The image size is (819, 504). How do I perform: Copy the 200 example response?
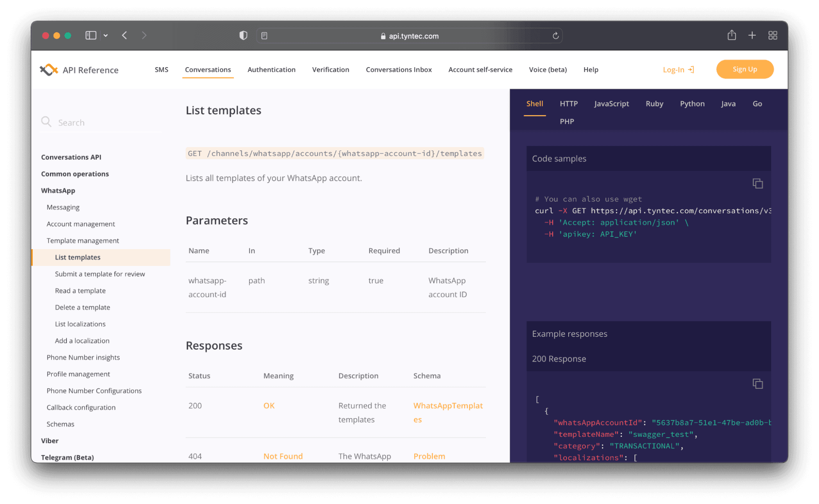[x=758, y=384]
